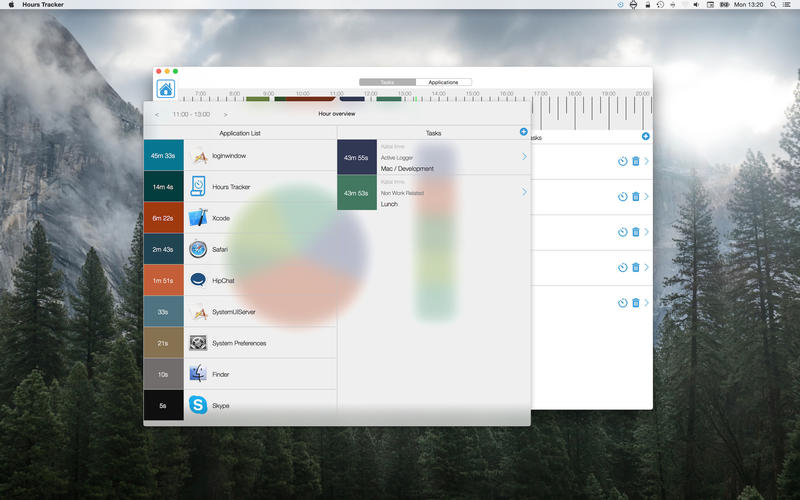The image size is (800, 500).
Task: Switch to the Tasks segment
Action: click(387, 82)
